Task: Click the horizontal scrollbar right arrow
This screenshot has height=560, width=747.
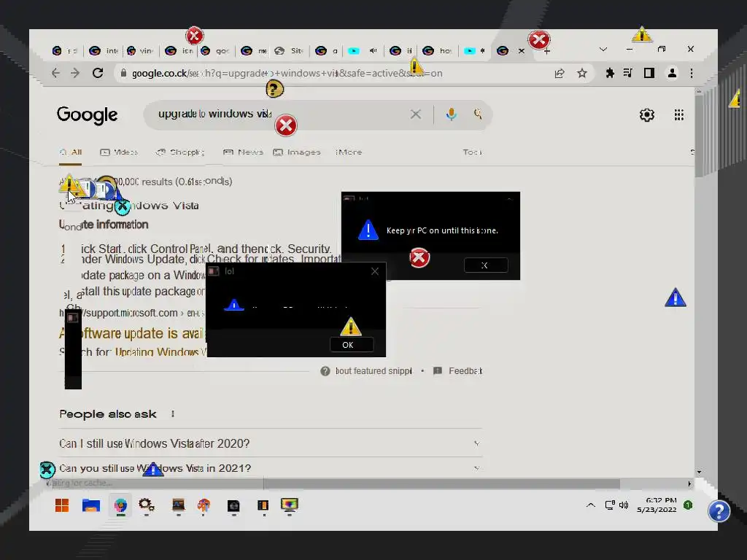Action: (x=689, y=484)
